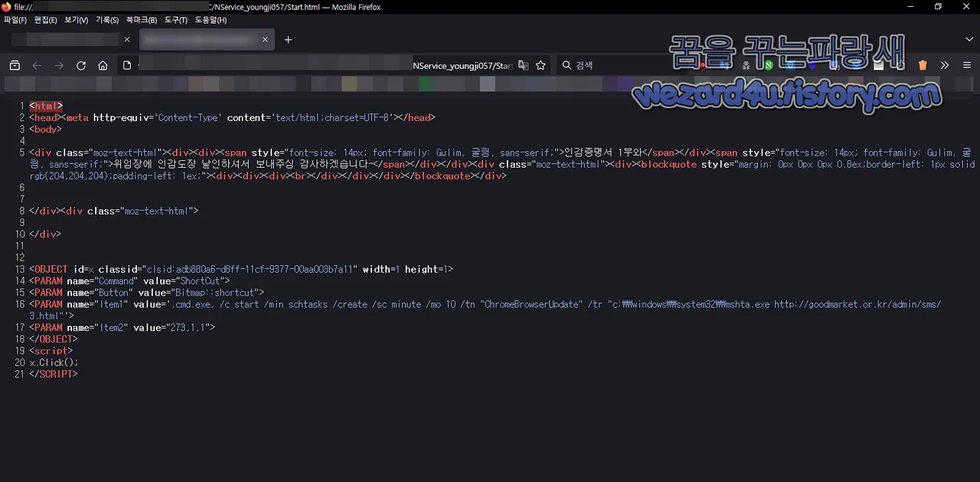Screen dimensions: 980x482
Task: List all tabs dropdown arrow
Action: (x=969, y=39)
